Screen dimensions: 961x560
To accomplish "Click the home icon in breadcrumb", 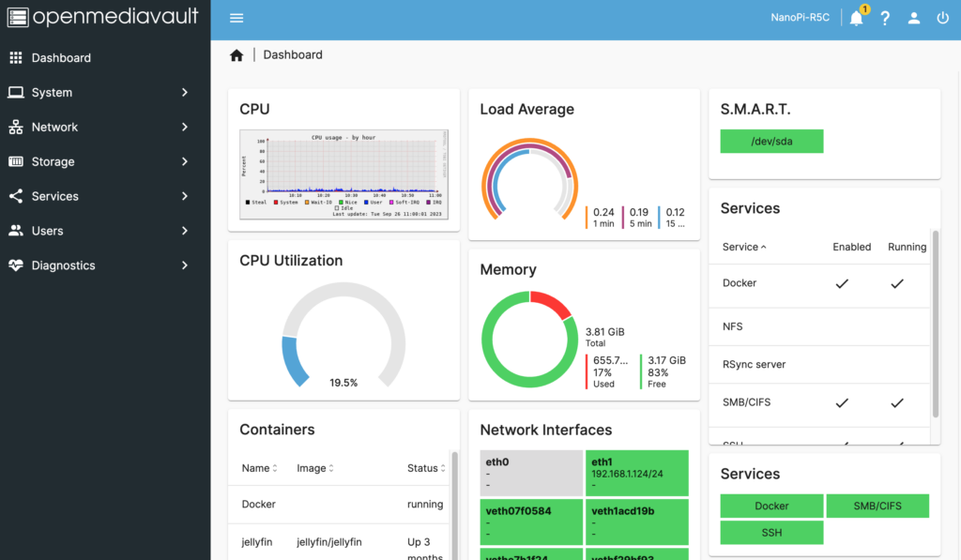I will coord(236,55).
